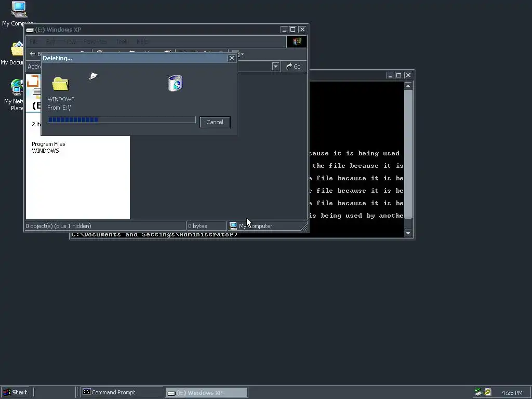Image resolution: width=532 pixels, height=399 pixels.
Task: Select the WINDOWS entry in file list
Action: tap(46, 151)
